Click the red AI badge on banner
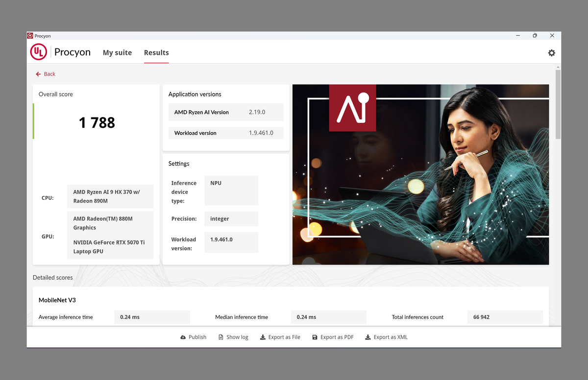The height and width of the screenshot is (380, 588). point(352,108)
